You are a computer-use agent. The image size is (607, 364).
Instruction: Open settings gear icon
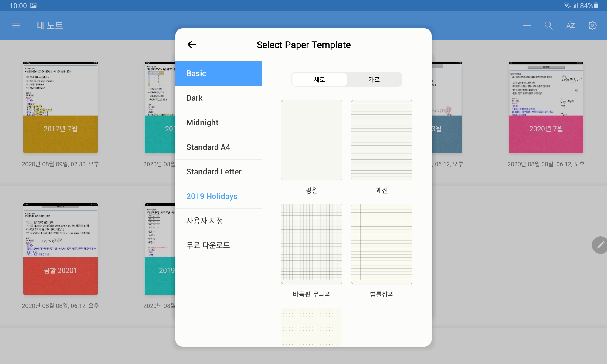[592, 25]
